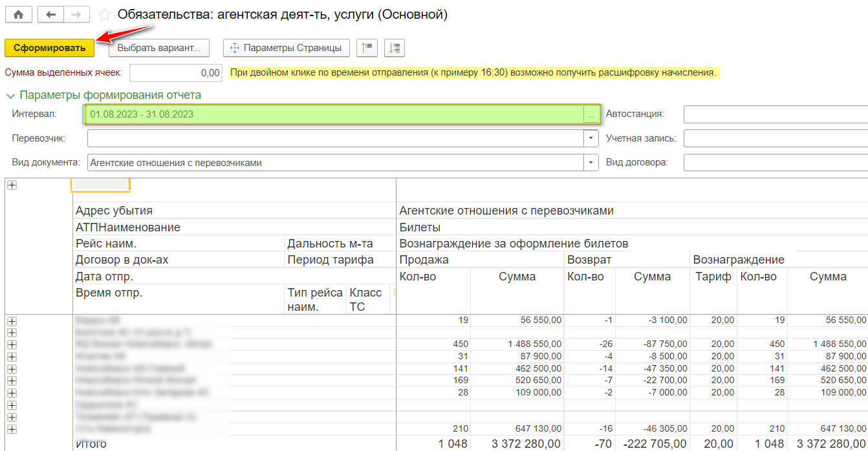The image size is (868, 451).
Task: Click the Сумма выделенных ячеек field
Action: point(176,73)
